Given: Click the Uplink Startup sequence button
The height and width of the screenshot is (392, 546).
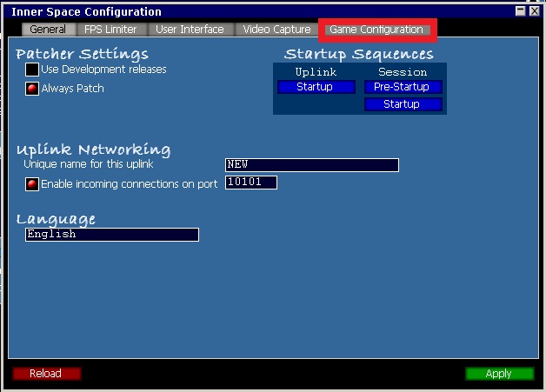Looking at the screenshot, I should click(316, 87).
